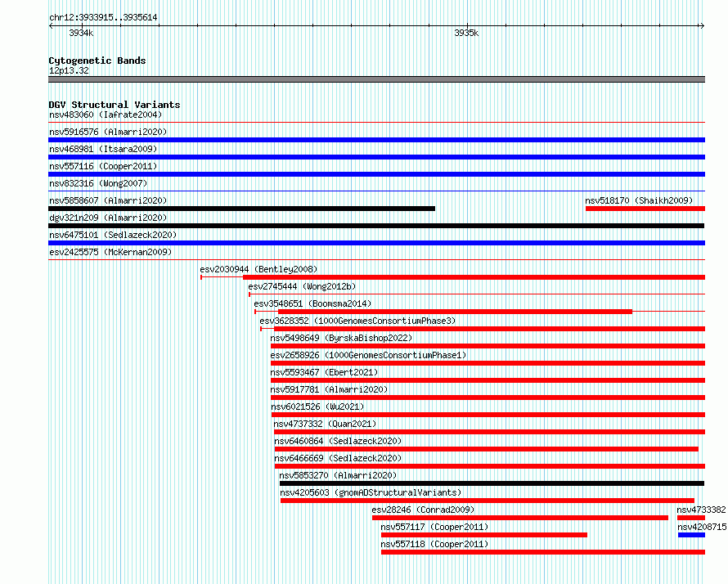Click the esv28246 (Conrad2009) variant label

click(x=423, y=510)
